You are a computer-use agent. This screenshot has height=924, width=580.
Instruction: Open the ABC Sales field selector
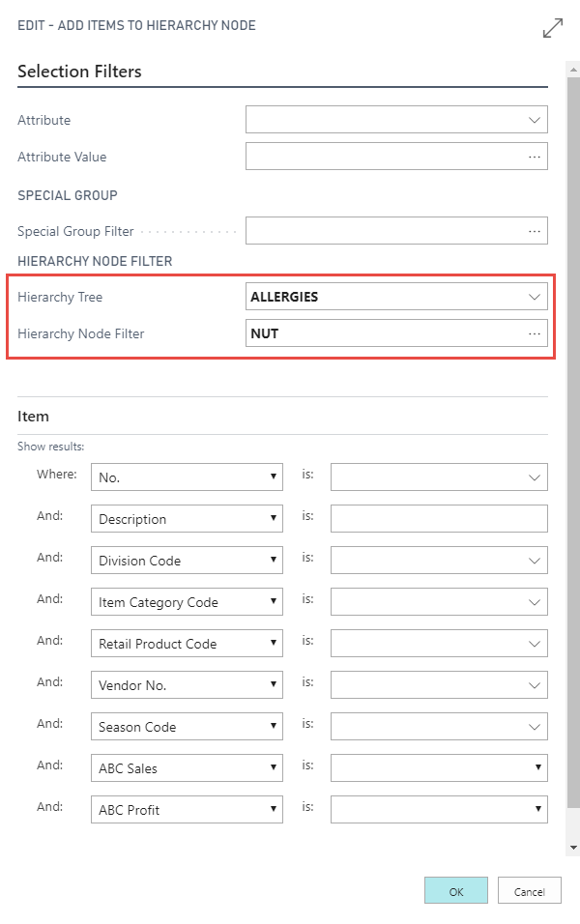[187, 768]
